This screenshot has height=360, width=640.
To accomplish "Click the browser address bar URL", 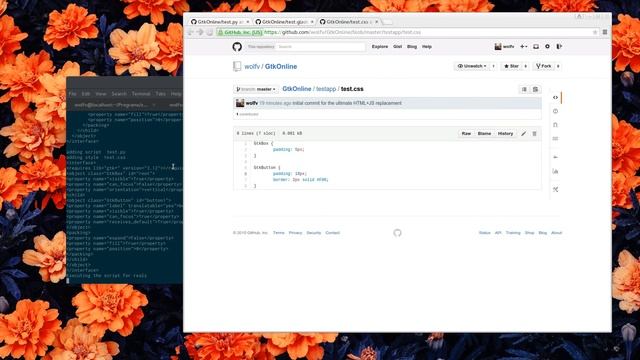I will [x=342, y=32].
